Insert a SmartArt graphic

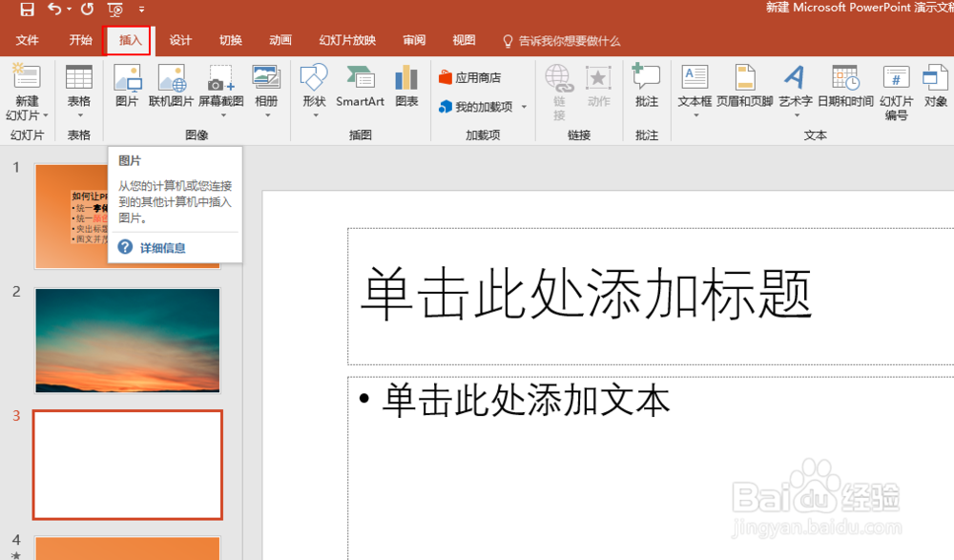coord(361,85)
